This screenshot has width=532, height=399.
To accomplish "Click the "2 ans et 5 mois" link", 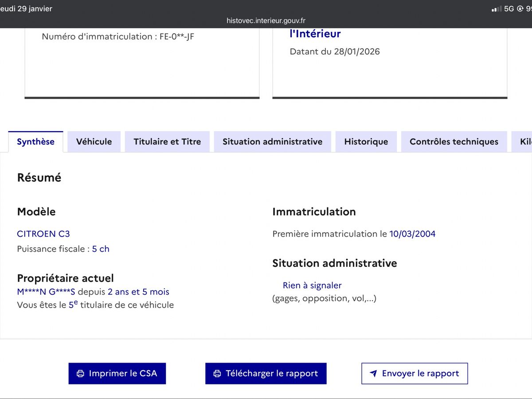I will click(x=138, y=292).
